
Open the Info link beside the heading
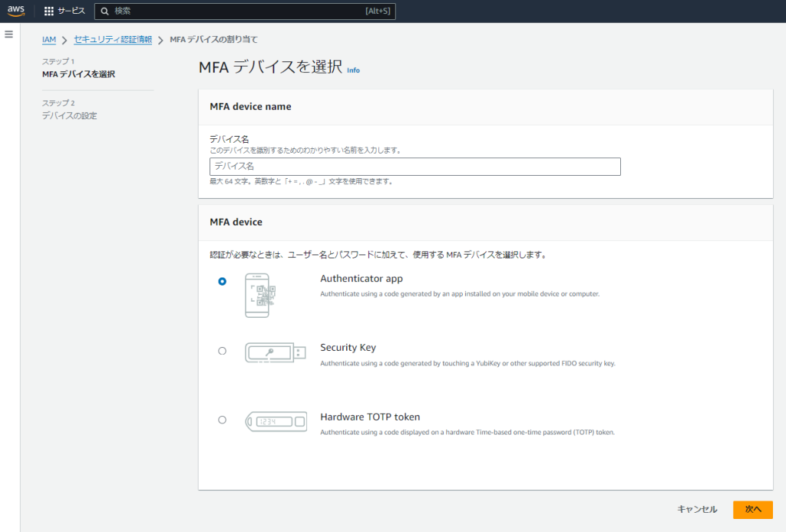[x=353, y=70]
